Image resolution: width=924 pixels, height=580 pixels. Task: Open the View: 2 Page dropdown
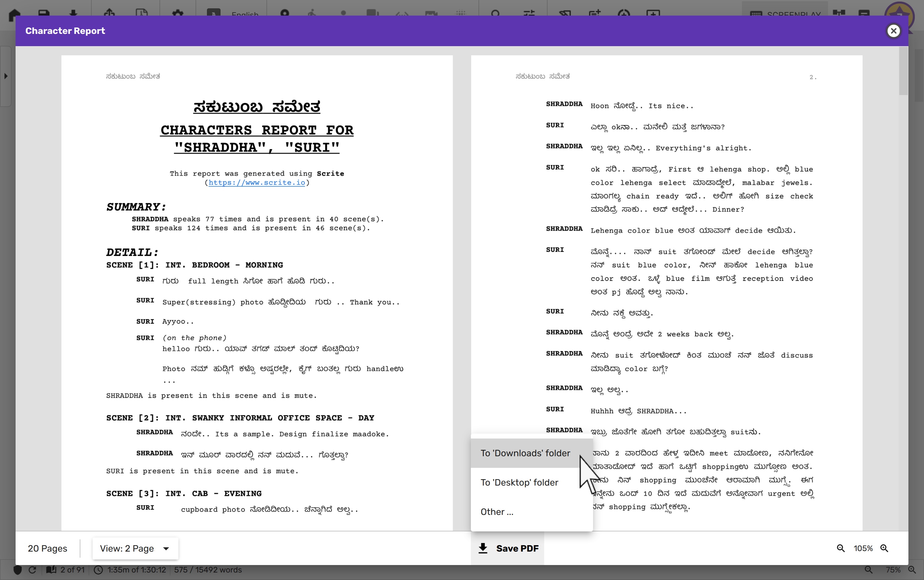tap(127, 548)
